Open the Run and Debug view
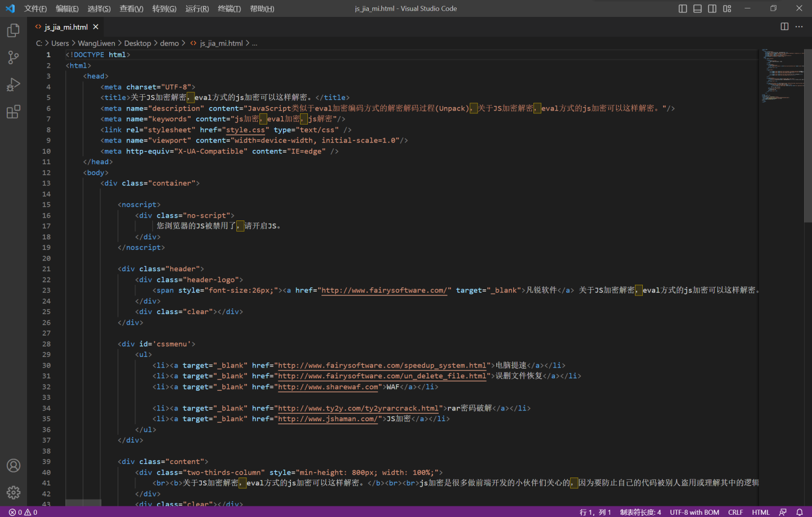812x517 pixels. [x=14, y=85]
